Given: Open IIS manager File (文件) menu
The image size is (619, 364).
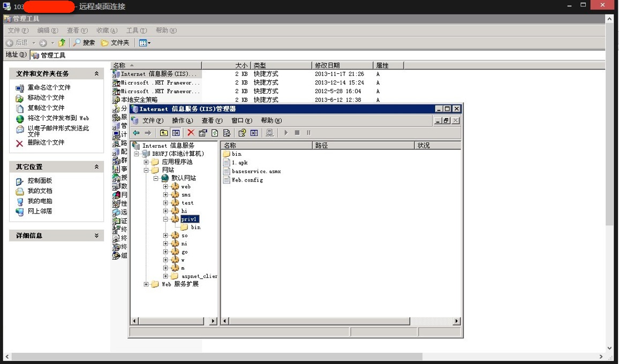Looking at the screenshot, I should click(x=153, y=121).
